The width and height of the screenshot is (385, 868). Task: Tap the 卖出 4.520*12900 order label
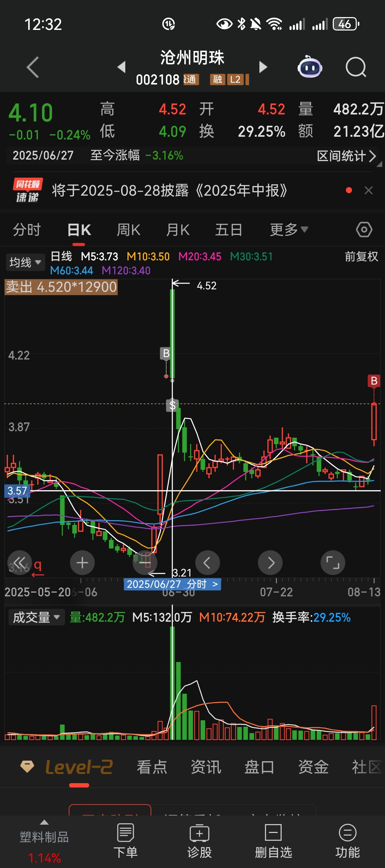[61, 287]
